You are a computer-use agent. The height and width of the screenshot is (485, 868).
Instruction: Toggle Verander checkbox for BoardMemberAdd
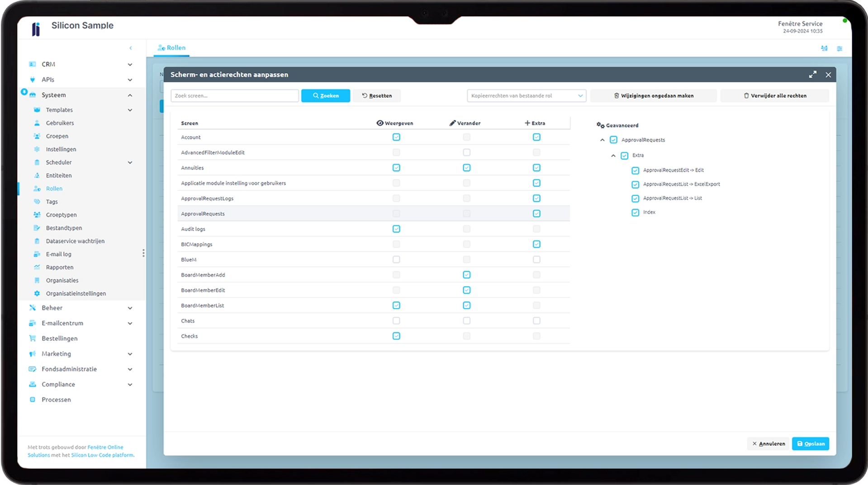point(467,275)
